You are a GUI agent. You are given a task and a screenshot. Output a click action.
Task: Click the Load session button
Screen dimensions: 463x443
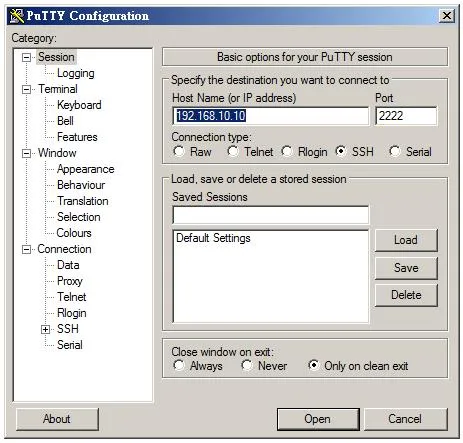pyautogui.click(x=406, y=240)
